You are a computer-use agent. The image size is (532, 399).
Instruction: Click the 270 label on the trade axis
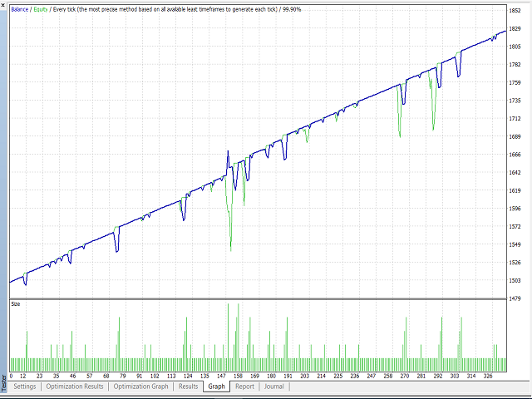coord(405,376)
